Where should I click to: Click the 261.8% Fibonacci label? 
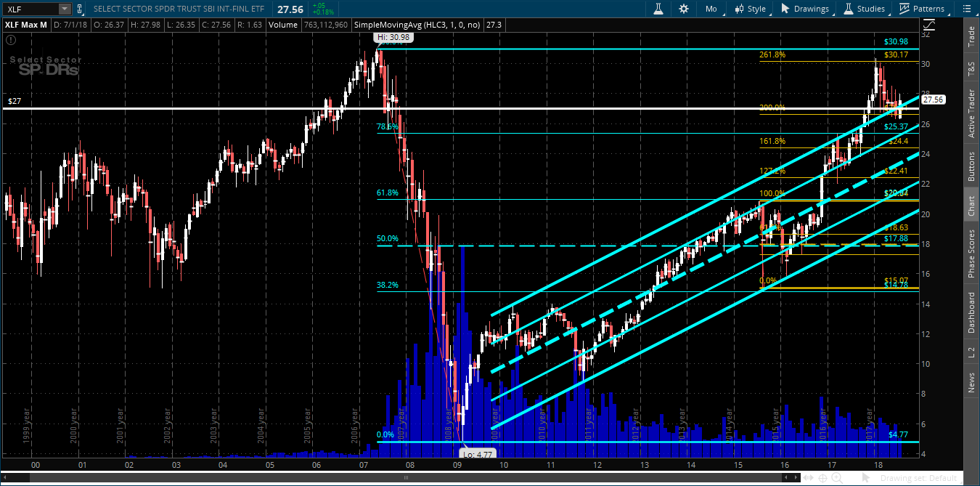point(772,54)
